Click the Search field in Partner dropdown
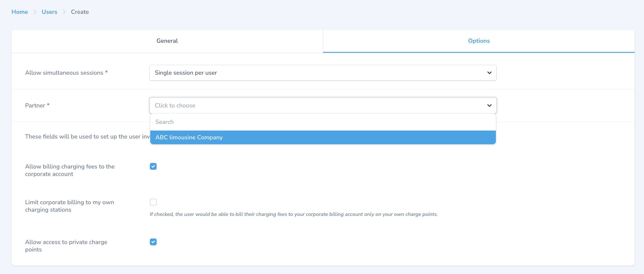 [322, 122]
